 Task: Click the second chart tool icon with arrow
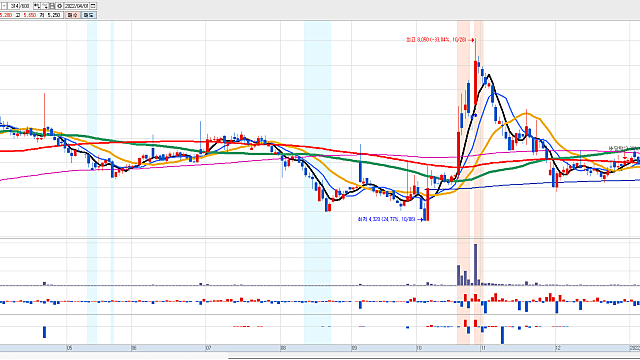tap(45, 6)
